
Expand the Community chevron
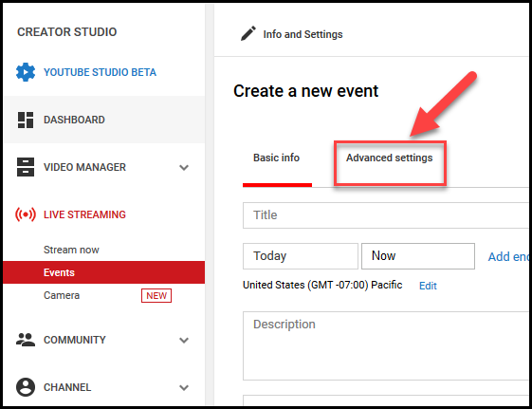(184, 340)
